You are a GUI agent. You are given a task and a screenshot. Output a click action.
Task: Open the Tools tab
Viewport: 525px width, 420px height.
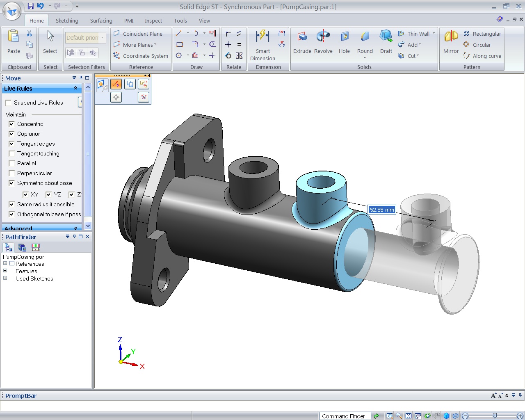point(180,21)
